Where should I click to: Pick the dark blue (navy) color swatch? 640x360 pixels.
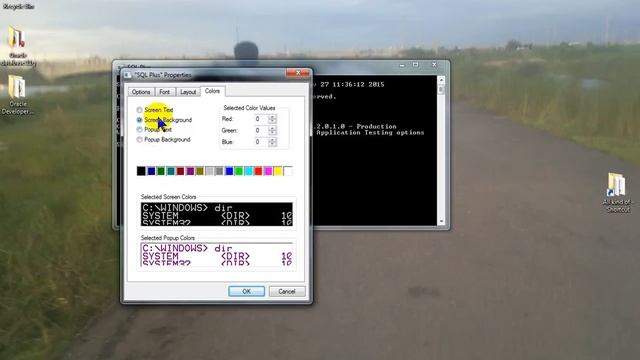[151, 171]
